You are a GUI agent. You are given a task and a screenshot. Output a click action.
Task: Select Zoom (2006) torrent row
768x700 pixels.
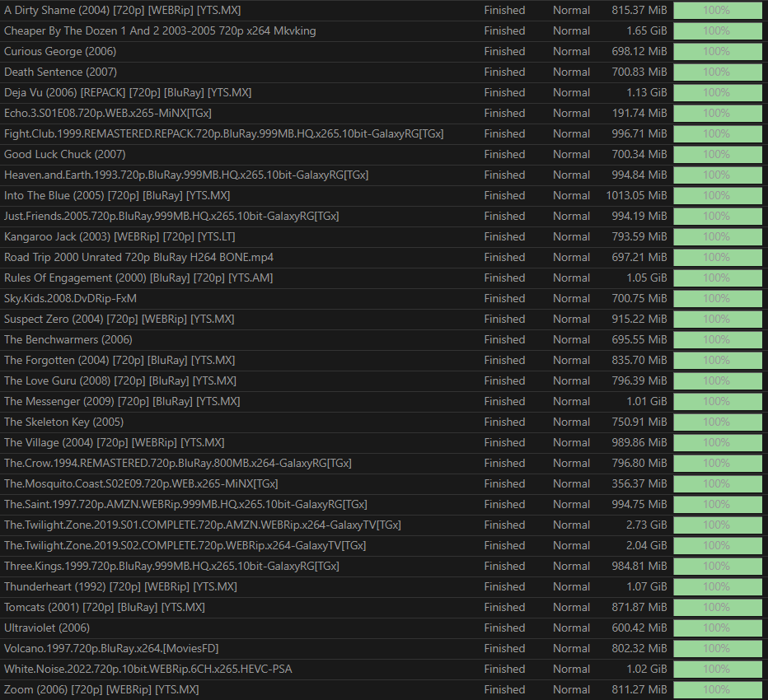pos(384,688)
